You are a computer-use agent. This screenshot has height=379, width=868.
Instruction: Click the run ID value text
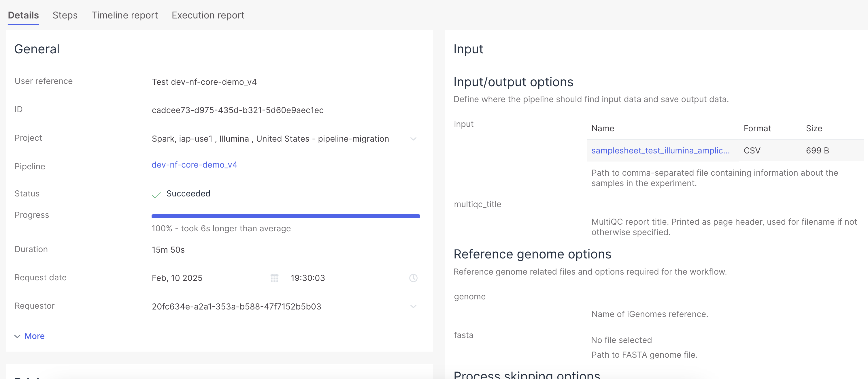coord(237,110)
